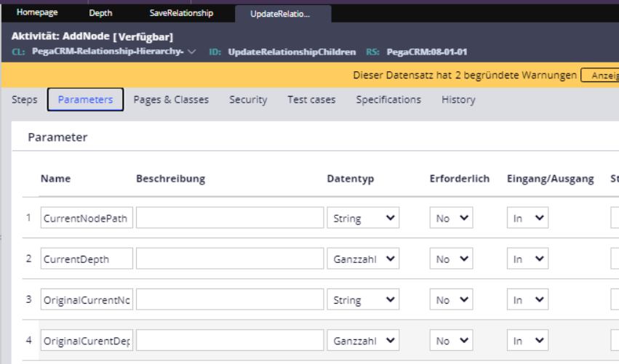This screenshot has width=619, height=364.
Task: Select the UpdateRelatio... tab
Action: click(x=283, y=14)
